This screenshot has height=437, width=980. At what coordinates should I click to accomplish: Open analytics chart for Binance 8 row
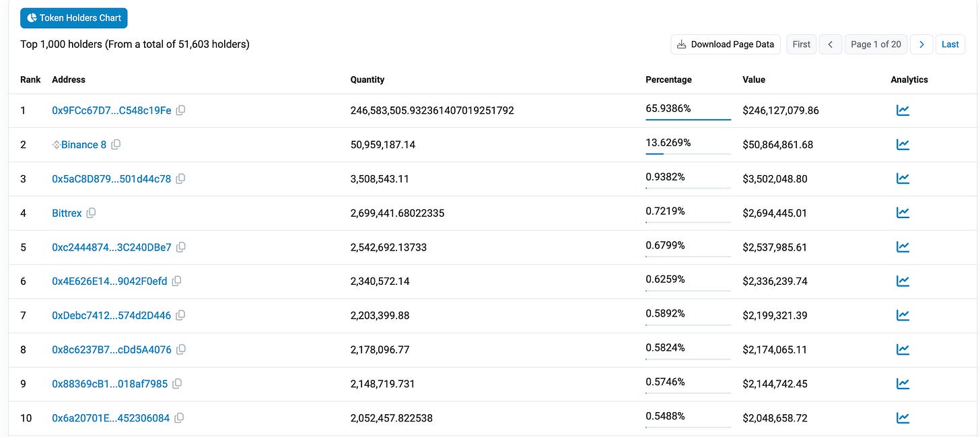(x=903, y=145)
